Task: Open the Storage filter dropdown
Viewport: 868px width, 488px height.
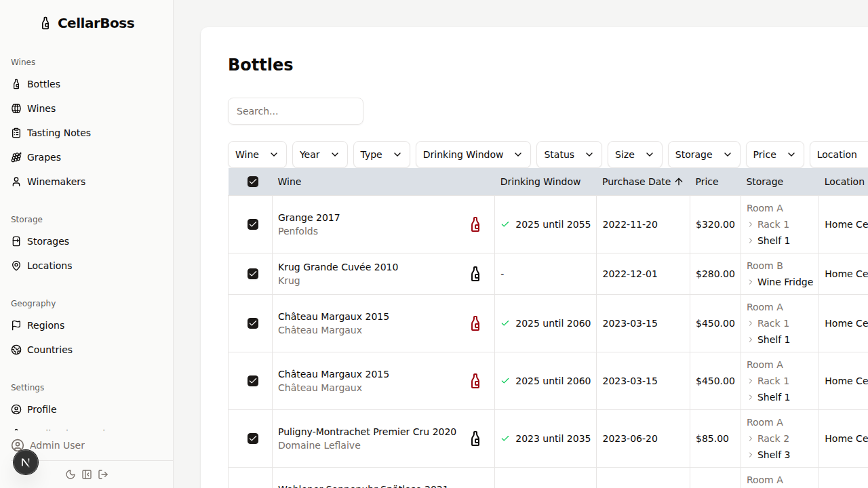Action: 703,155
